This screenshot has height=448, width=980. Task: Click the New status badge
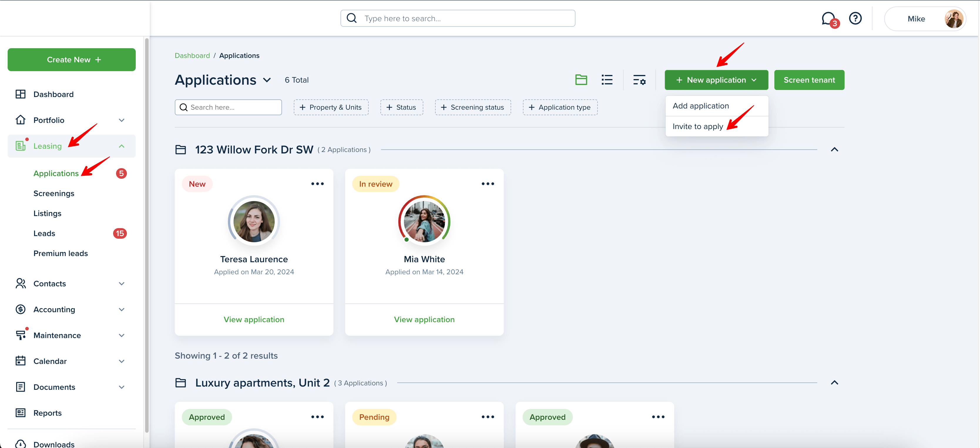197,184
